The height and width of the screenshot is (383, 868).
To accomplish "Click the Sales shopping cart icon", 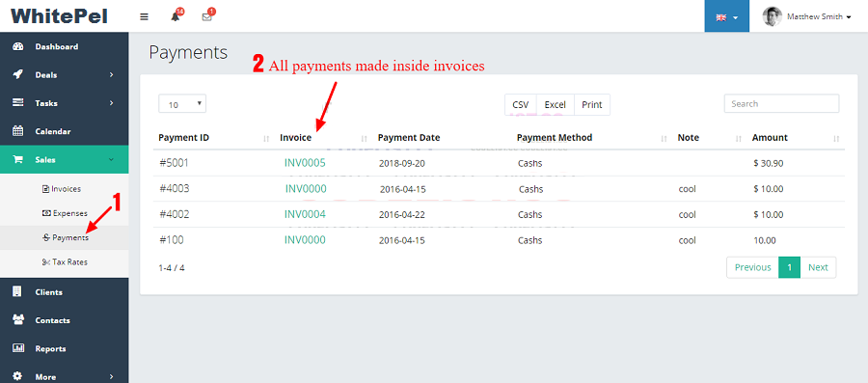I will (x=17, y=159).
